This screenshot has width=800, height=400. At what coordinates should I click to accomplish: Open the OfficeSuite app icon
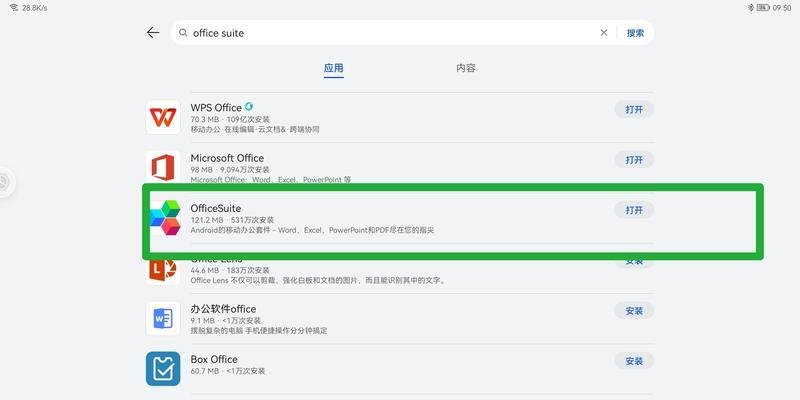click(165, 218)
